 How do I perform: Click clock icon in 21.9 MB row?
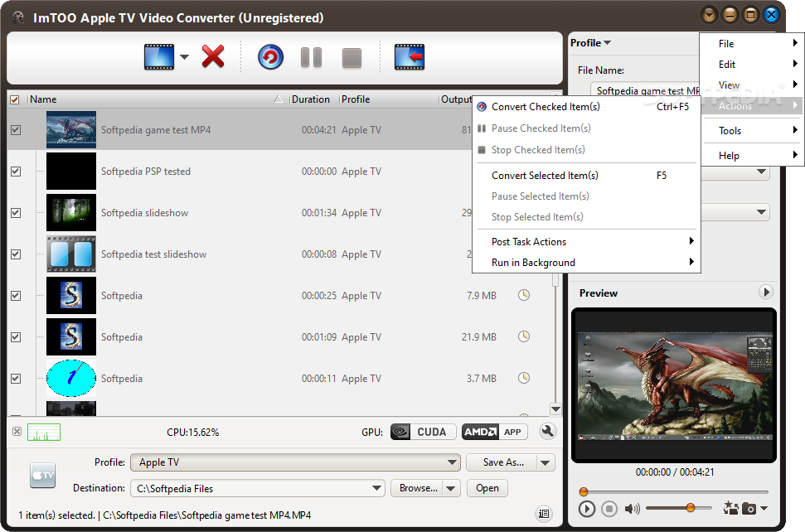(524, 336)
